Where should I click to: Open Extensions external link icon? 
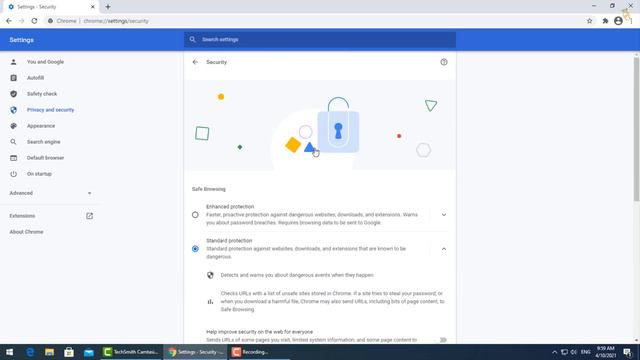pyautogui.click(x=89, y=216)
